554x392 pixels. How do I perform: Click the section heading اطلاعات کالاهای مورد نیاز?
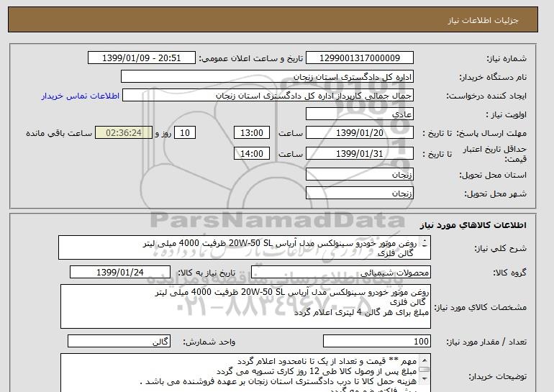tap(473, 225)
